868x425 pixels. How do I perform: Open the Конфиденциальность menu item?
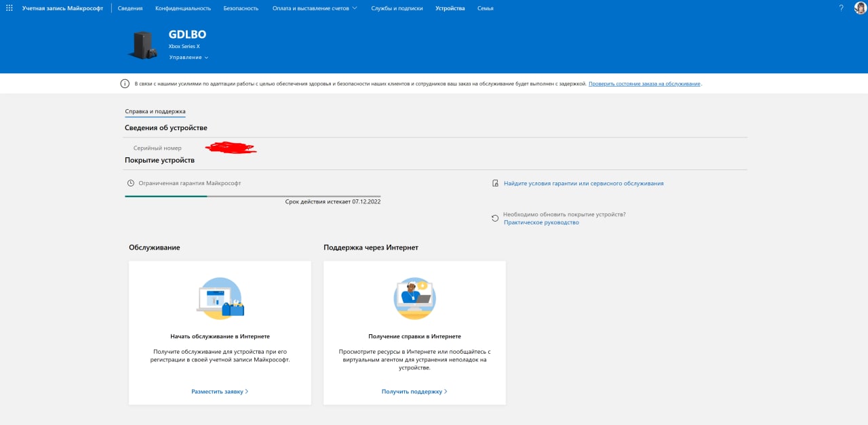click(x=183, y=8)
